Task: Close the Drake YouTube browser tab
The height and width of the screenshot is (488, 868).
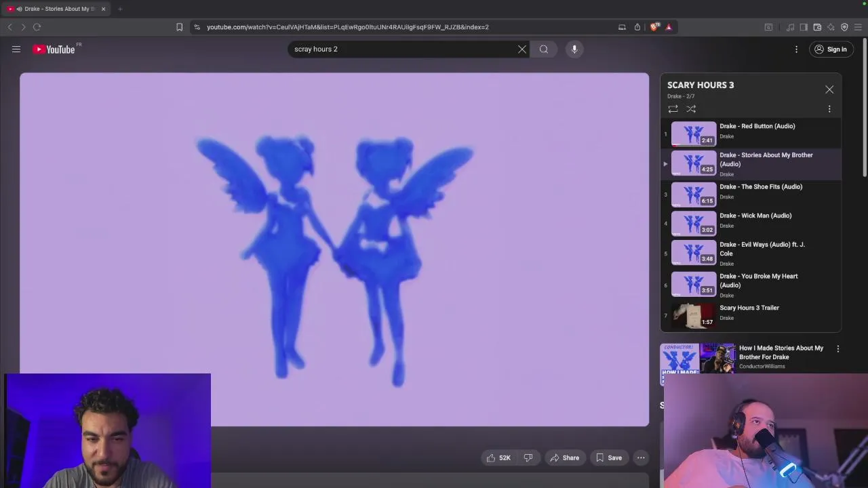Action: (x=103, y=9)
